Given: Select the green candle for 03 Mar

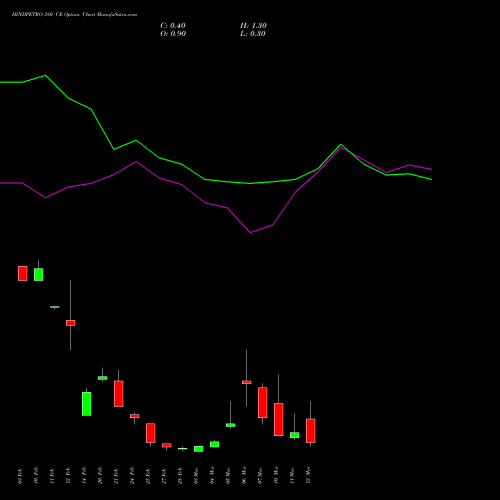Looking at the screenshot, I should coord(199,449).
